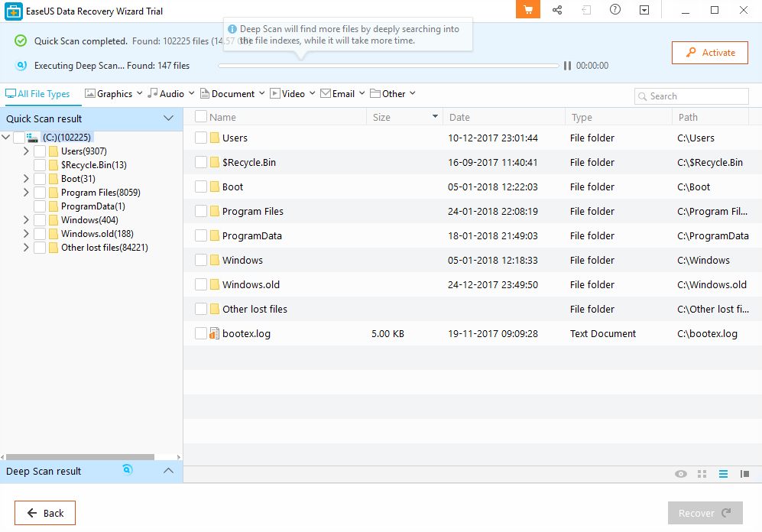This screenshot has height=532, width=762.
Task: Click the C: drive icon in tree
Action: [33, 138]
